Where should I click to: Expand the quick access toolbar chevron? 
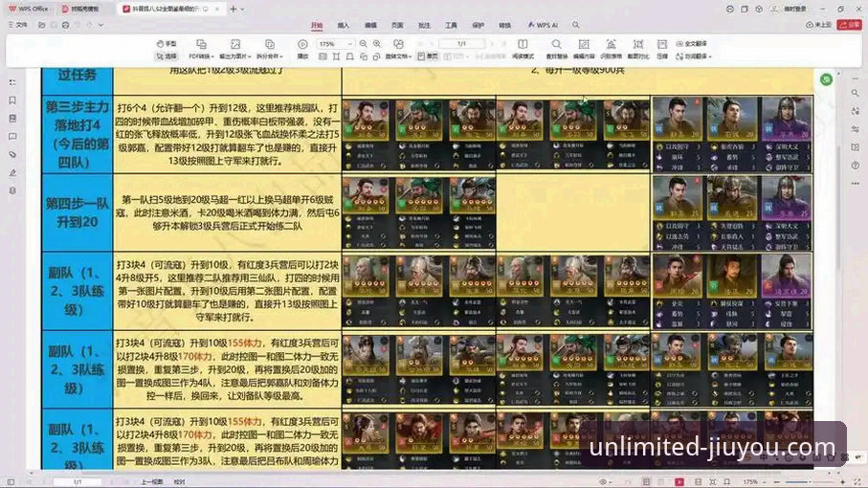coord(100,26)
